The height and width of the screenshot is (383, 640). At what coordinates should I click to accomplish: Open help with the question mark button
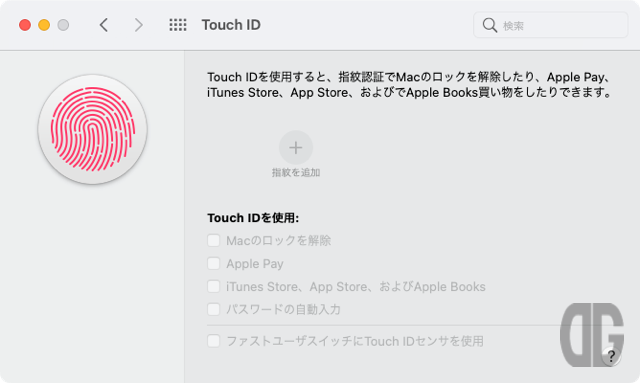coord(611,356)
